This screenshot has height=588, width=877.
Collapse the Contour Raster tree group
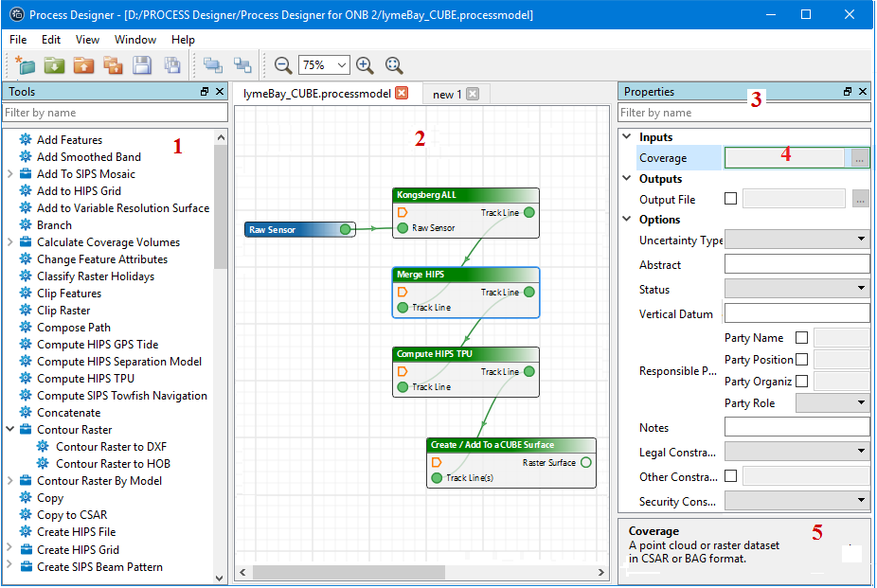coord(10,430)
